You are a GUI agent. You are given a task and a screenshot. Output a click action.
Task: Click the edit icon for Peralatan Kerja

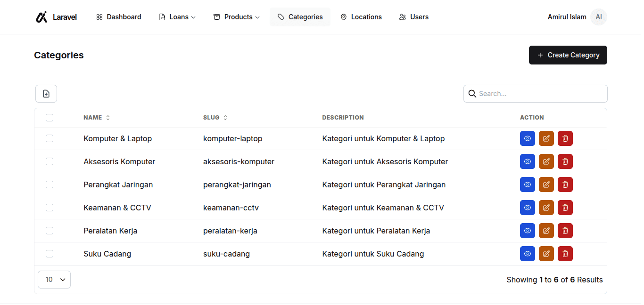pyautogui.click(x=546, y=231)
